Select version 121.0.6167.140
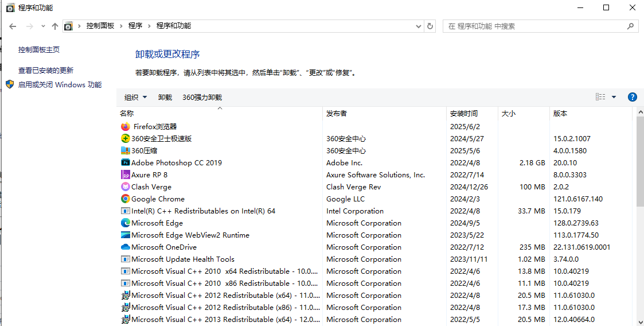 578,199
